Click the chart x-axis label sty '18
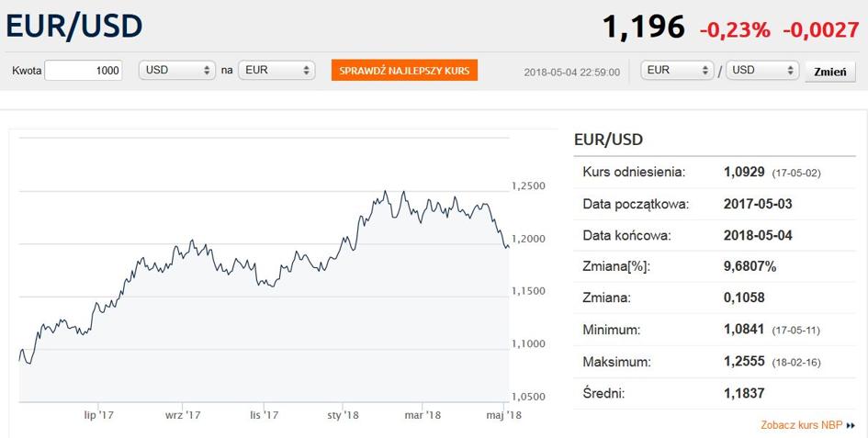 pyautogui.click(x=343, y=415)
